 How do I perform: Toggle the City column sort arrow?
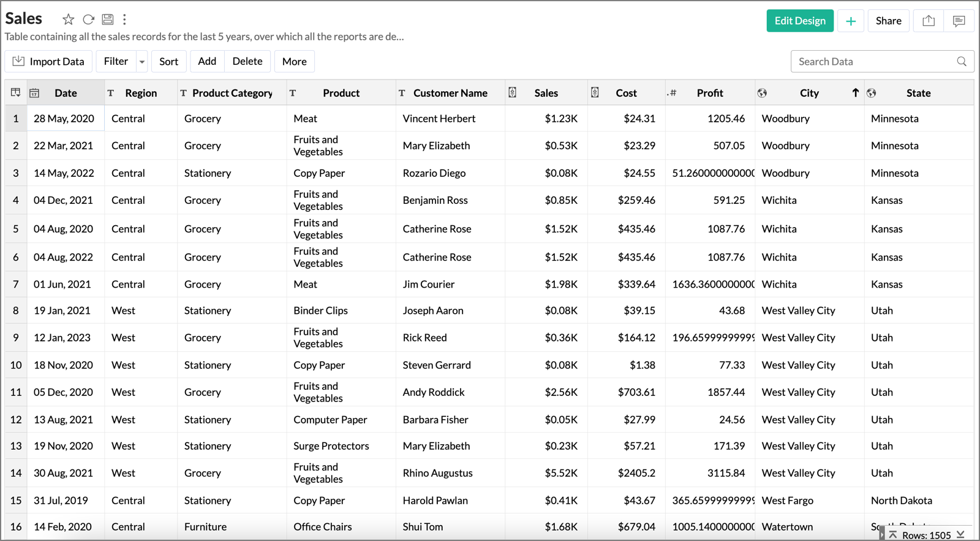[x=855, y=92]
